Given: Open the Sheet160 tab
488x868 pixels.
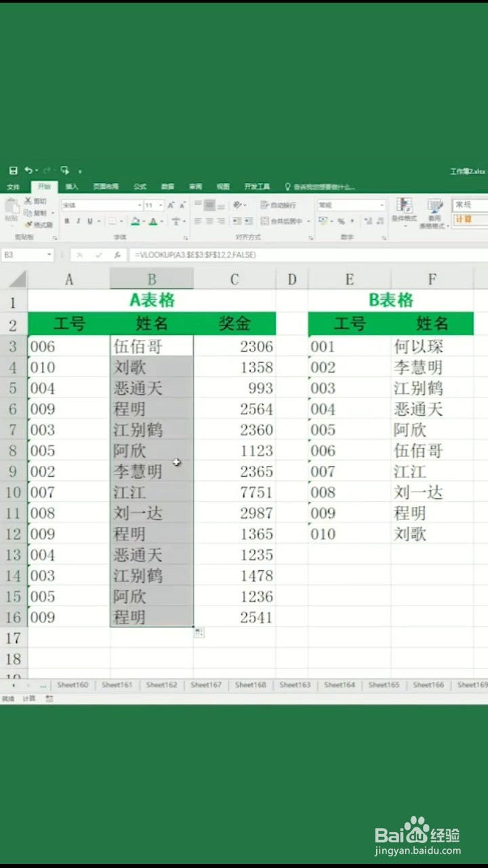Looking at the screenshot, I should [73, 685].
